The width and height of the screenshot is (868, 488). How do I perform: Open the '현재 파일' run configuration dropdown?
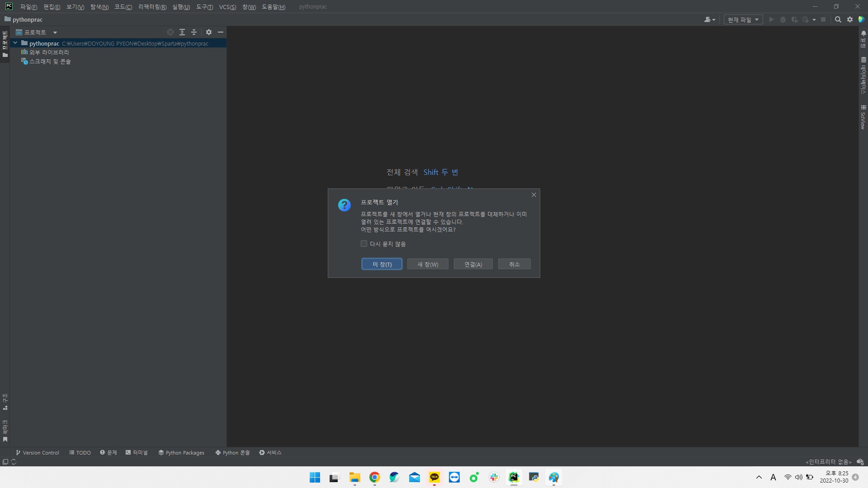(743, 19)
